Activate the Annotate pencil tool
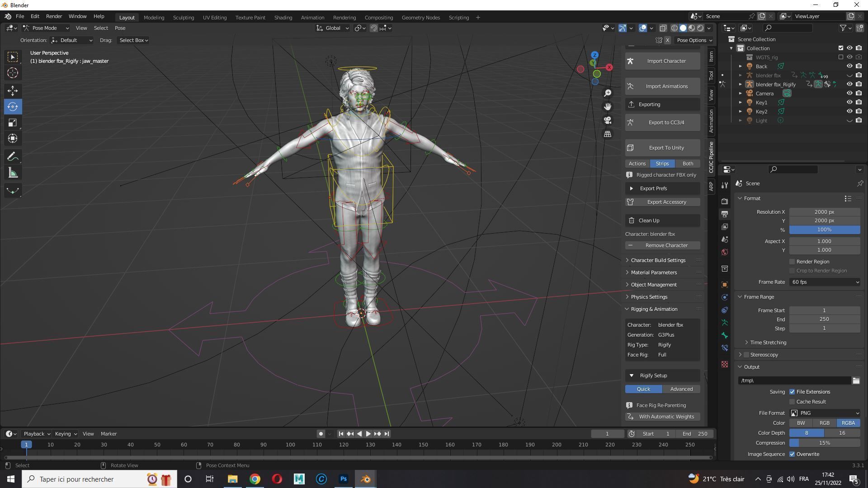Viewport: 868px width, 488px height. tap(13, 157)
